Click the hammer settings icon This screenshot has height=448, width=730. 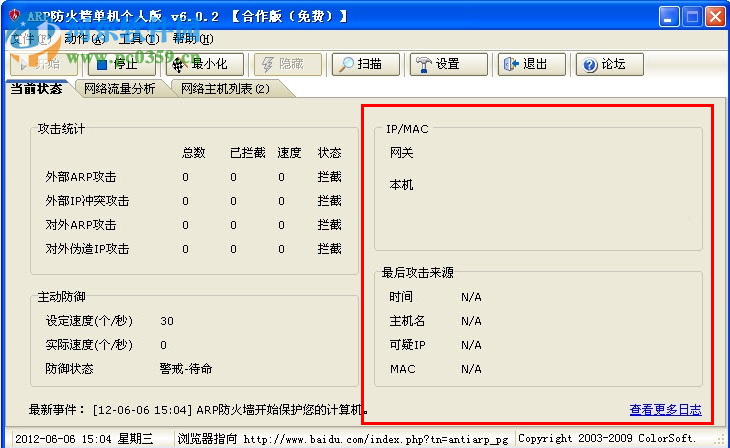coord(424,65)
